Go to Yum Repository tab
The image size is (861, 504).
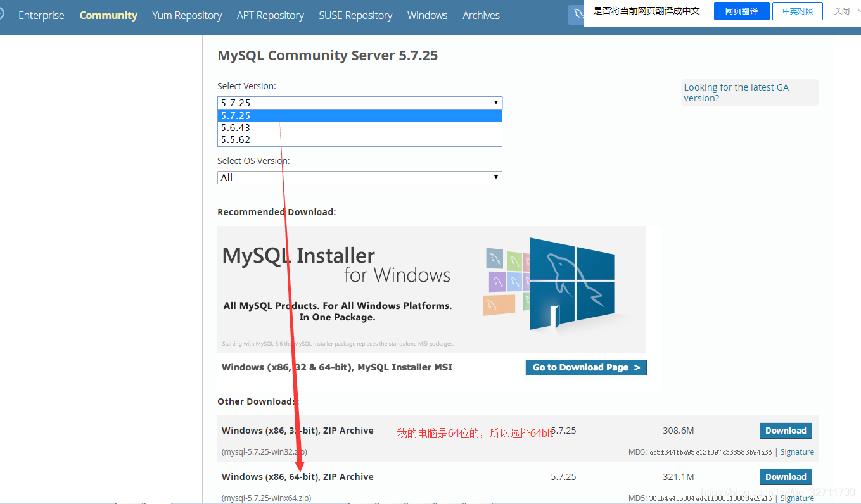click(x=187, y=15)
